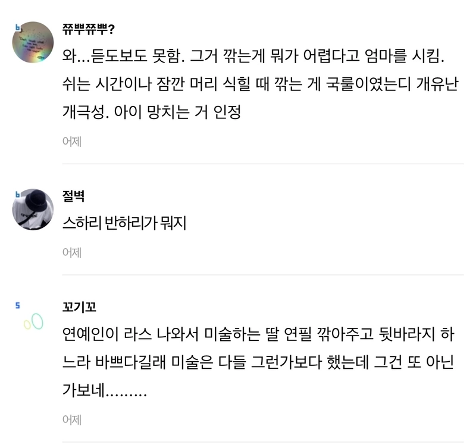Click the 절벽 username
476x448 pixels.
pyautogui.click(x=73, y=196)
